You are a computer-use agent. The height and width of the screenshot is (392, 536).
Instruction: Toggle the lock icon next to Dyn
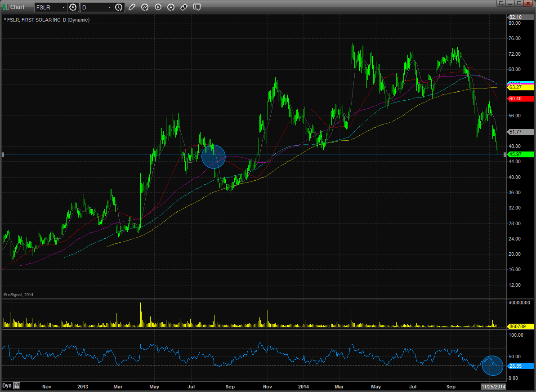coord(17,386)
